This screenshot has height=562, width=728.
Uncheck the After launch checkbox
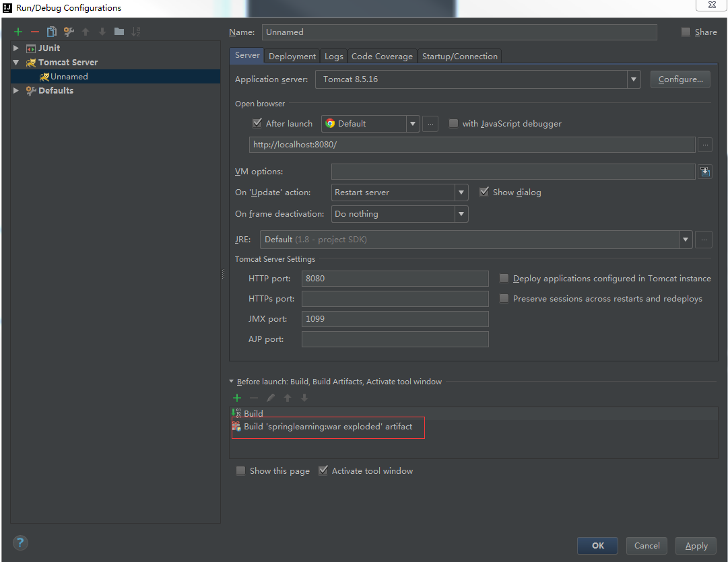coord(257,123)
